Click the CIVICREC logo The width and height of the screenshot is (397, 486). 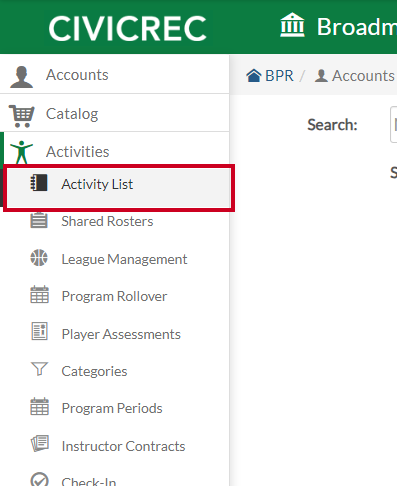[x=127, y=29]
